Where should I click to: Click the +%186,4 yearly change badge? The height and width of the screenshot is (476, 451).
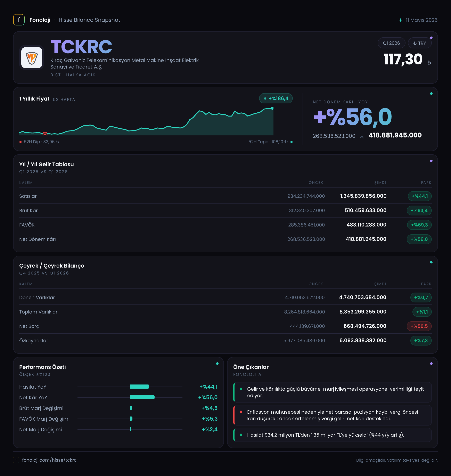276,98
